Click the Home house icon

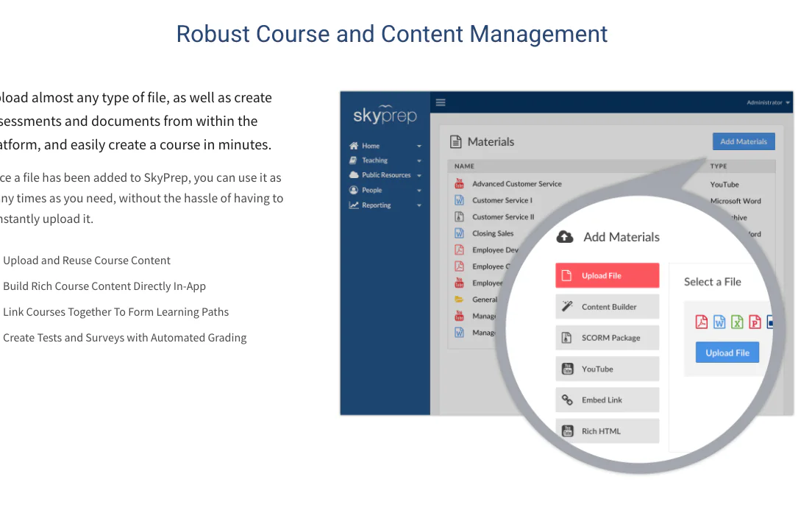tap(354, 146)
